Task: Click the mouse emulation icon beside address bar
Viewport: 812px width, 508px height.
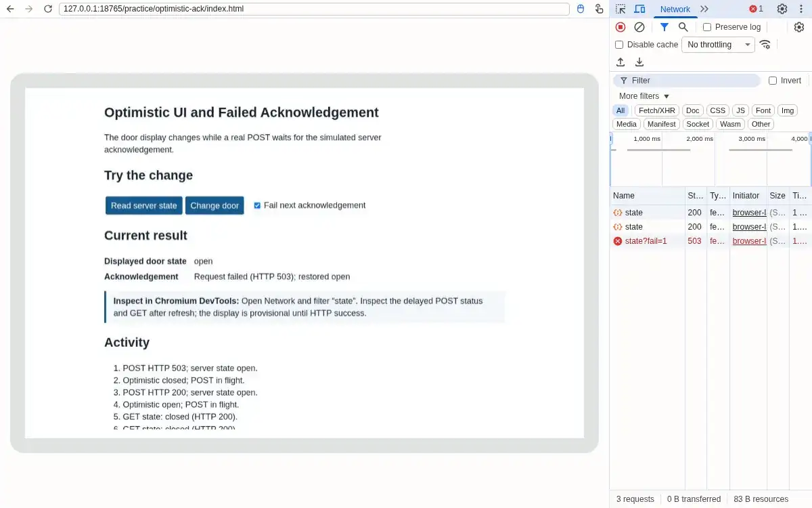Action: [581, 9]
